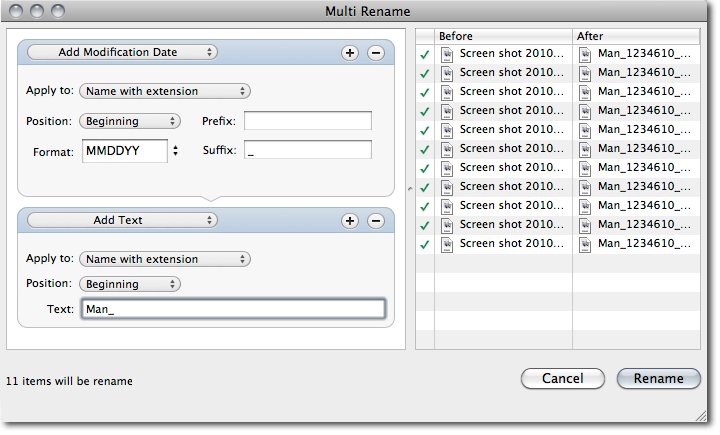This screenshot has width=720, height=435.
Task: Focus the Suffix field containing underscore
Action: 308,150
